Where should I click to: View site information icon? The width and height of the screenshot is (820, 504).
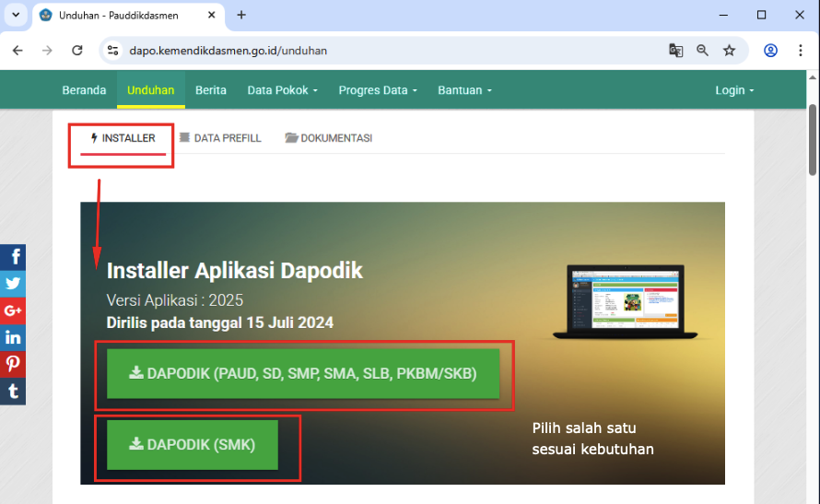(113, 51)
